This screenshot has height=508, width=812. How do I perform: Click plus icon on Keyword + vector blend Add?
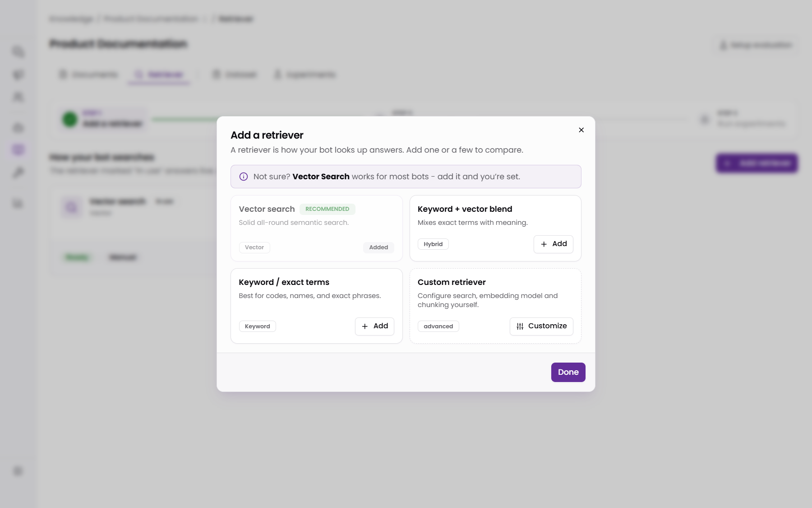(x=544, y=244)
